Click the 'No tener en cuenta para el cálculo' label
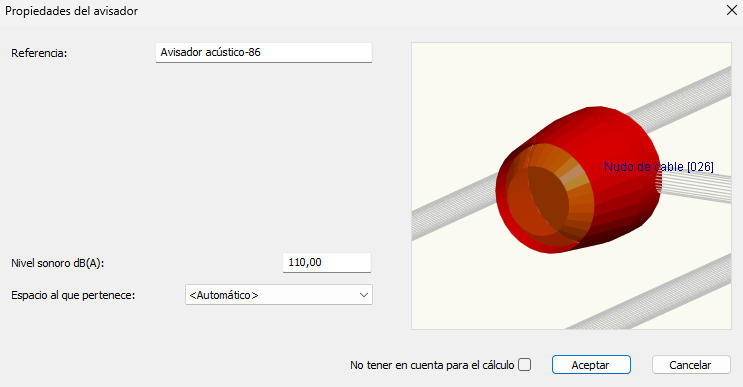 (432, 365)
